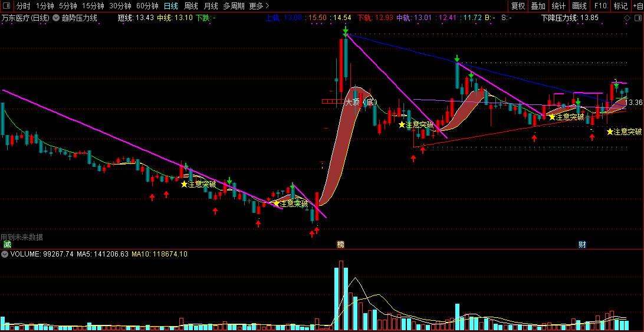Open F10 company information
Screen dimensions: 644x332
(x=600, y=6)
